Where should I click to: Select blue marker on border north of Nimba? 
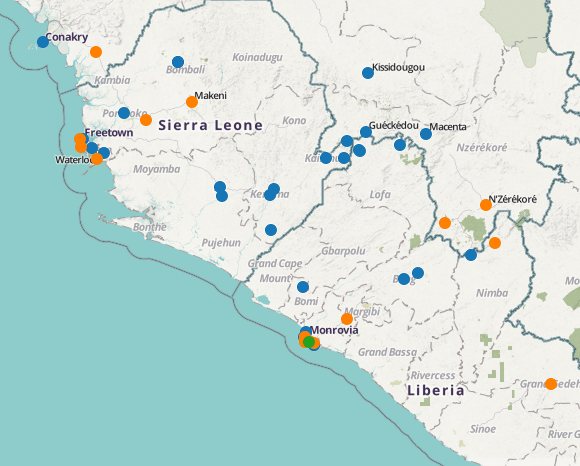click(x=471, y=255)
